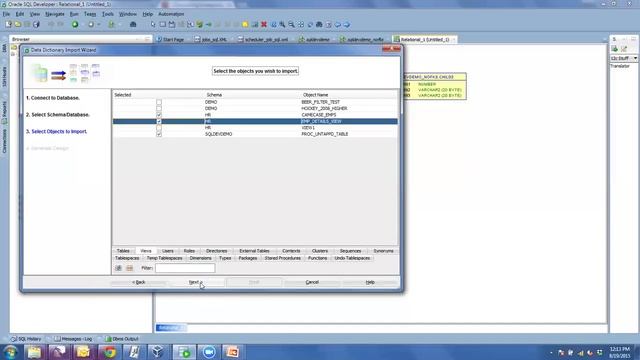The height and width of the screenshot is (360, 640).
Task: Switch to the Stored Procedures tab
Action: (282, 258)
